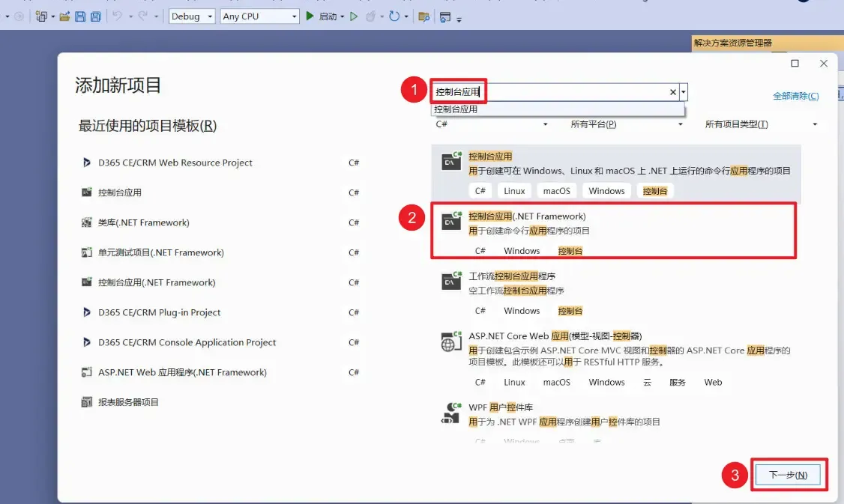
Task: Click the Open File folder icon in toolbar
Action: [64, 16]
